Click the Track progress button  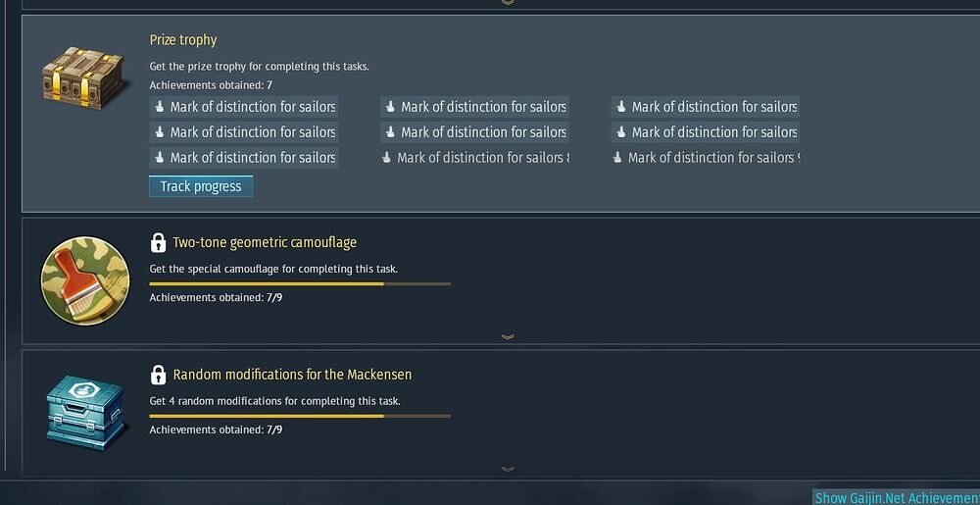pos(201,186)
